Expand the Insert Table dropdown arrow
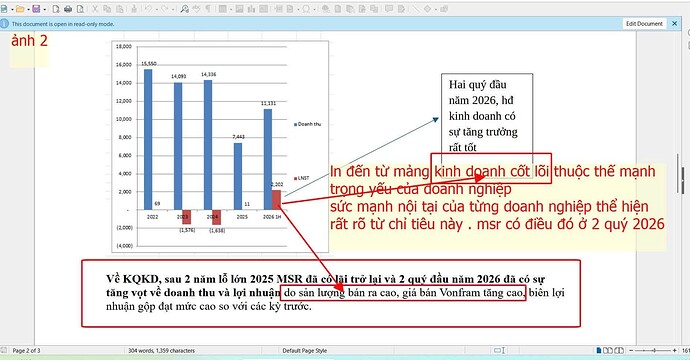This screenshot has height=360, width=690. click(x=231, y=9)
